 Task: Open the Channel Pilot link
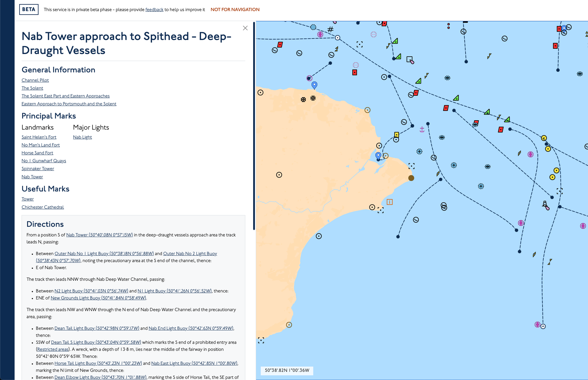pos(35,80)
